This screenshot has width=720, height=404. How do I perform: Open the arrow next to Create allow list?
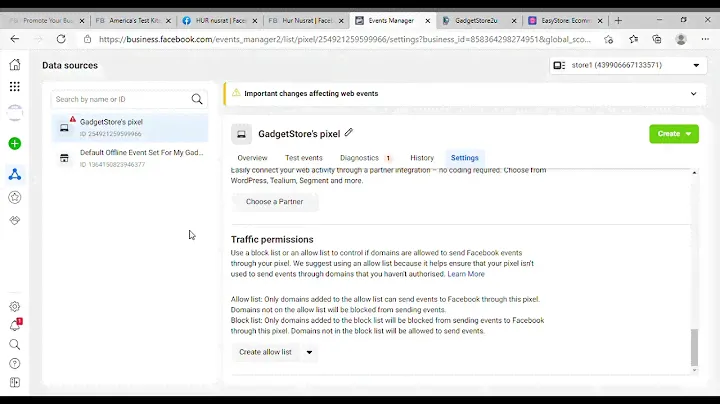click(x=309, y=352)
